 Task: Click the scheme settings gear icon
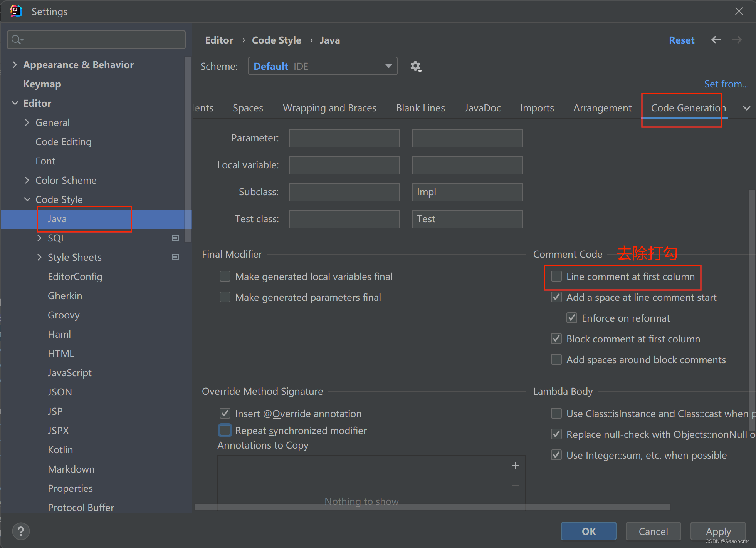pyautogui.click(x=416, y=65)
